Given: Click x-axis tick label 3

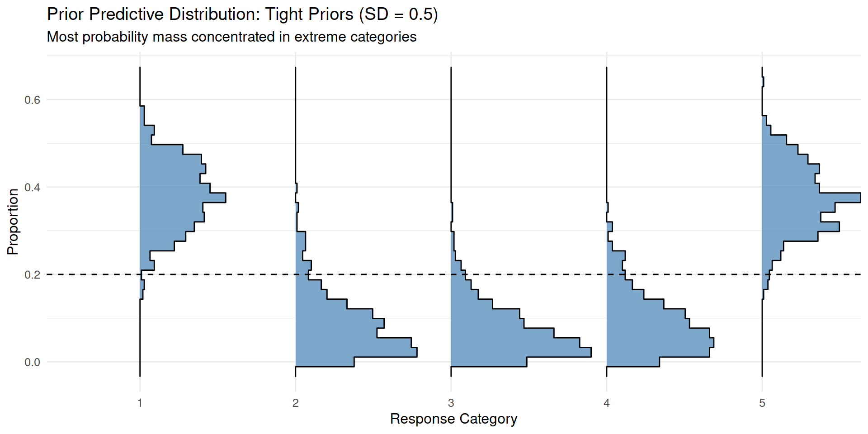Looking at the screenshot, I should pos(451,403).
